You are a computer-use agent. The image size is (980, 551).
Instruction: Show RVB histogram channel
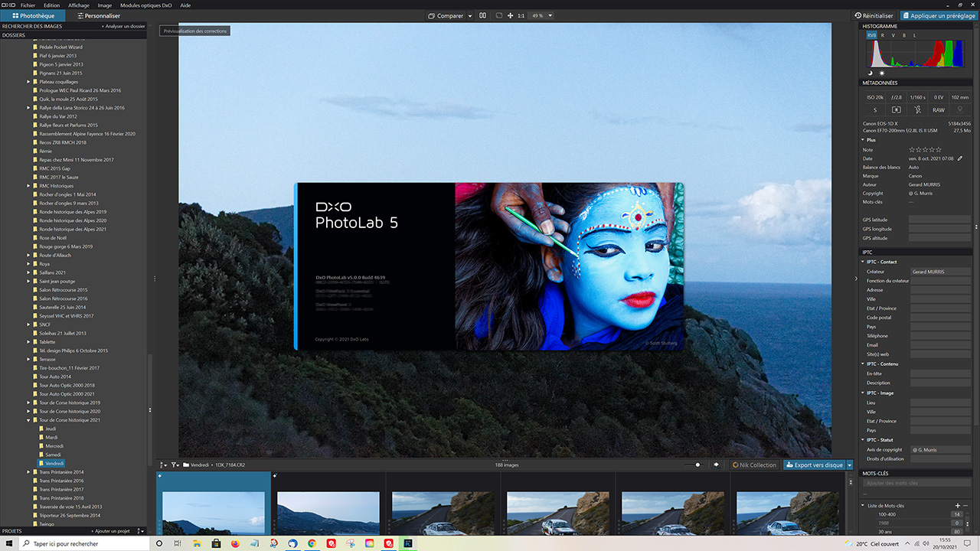[x=872, y=35]
